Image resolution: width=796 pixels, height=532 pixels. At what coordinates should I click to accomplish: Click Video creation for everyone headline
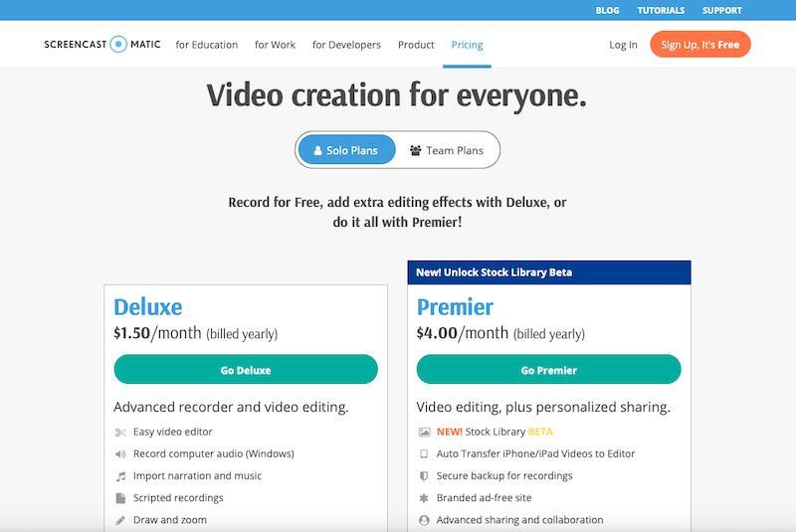[396, 95]
